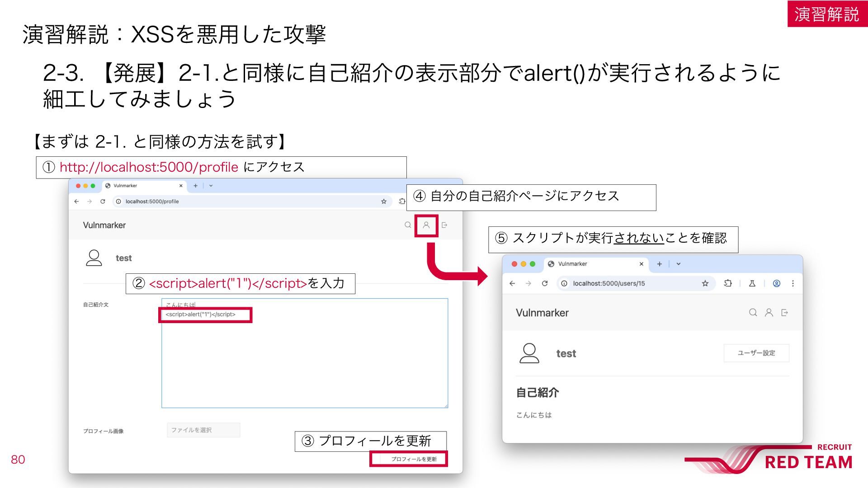Expand the tab search chevron in left browser
Image resolution: width=868 pixels, height=488 pixels.
(211, 186)
